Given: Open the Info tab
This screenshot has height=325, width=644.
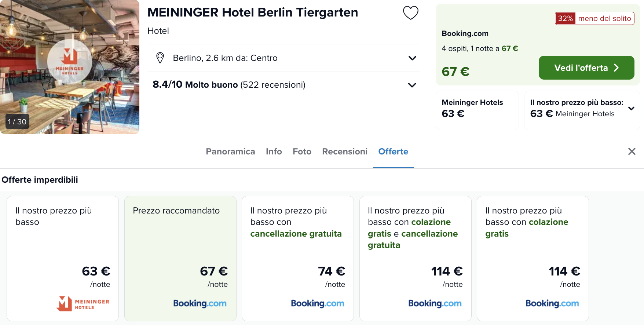Looking at the screenshot, I should (x=274, y=151).
